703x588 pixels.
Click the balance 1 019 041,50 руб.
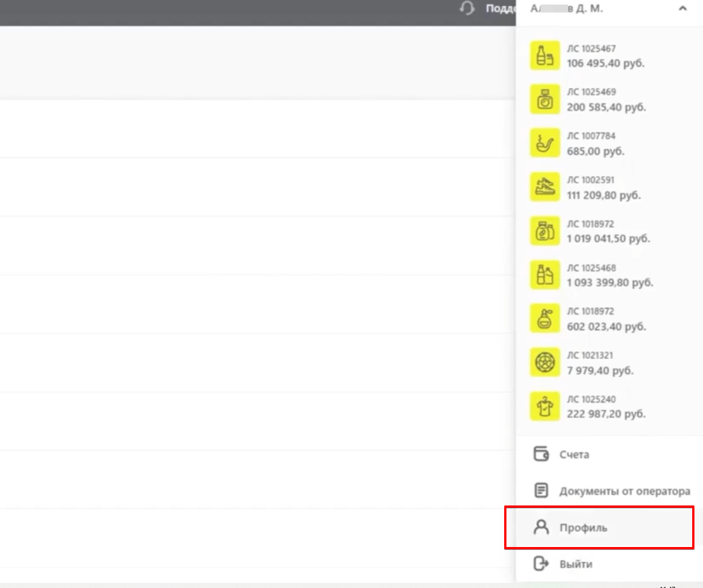click(x=608, y=239)
